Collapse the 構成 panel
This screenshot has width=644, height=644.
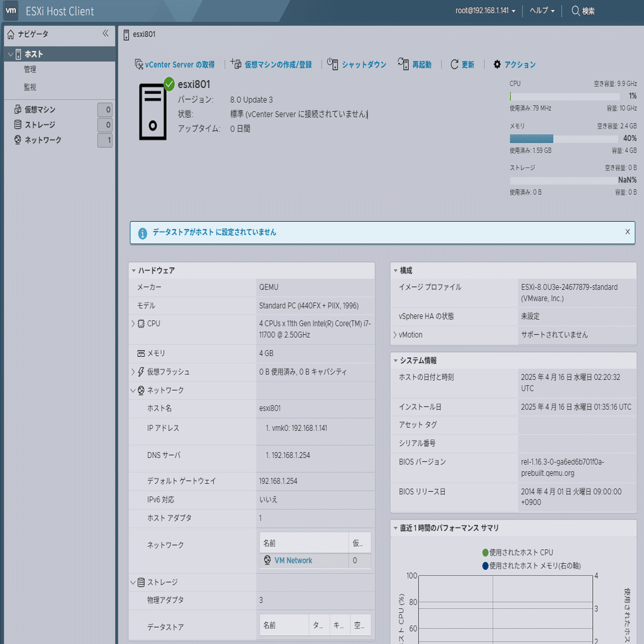(x=396, y=271)
